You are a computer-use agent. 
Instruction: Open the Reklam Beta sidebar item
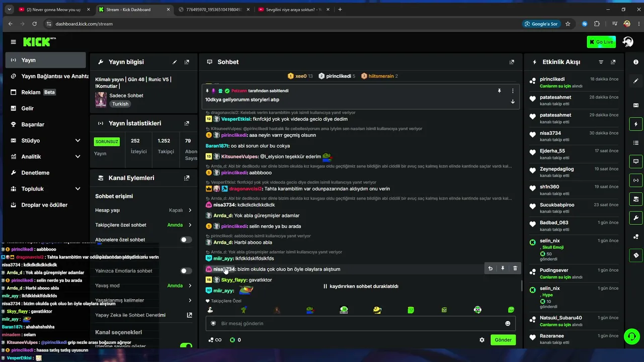click(x=46, y=92)
